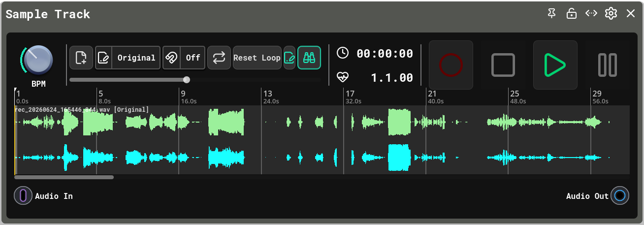Start playback with the green play button
Image resolution: width=644 pixels, height=225 pixels.
coord(555,65)
